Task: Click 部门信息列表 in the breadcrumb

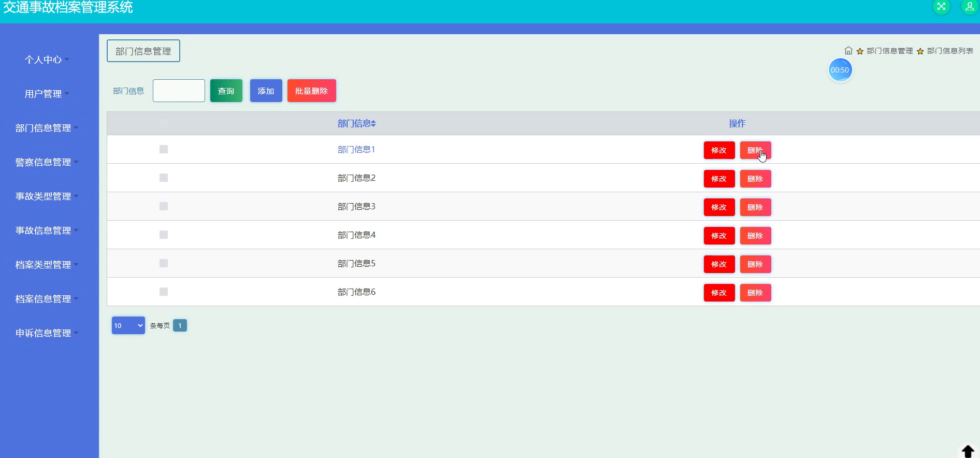Action: (950, 51)
